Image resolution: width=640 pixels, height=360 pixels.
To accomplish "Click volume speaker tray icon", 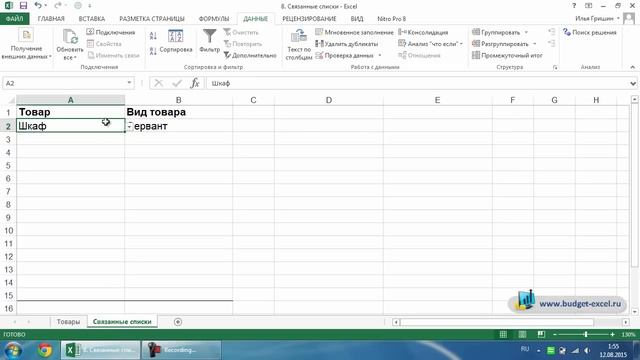I will pyautogui.click(x=587, y=351).
